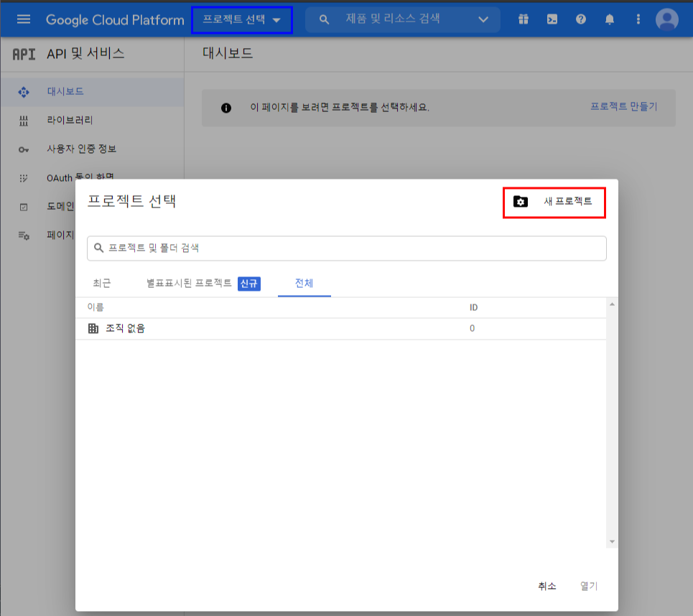Click the magnifier icon in project search
This screenshot has width=693, height=616.
pos(98,248)
